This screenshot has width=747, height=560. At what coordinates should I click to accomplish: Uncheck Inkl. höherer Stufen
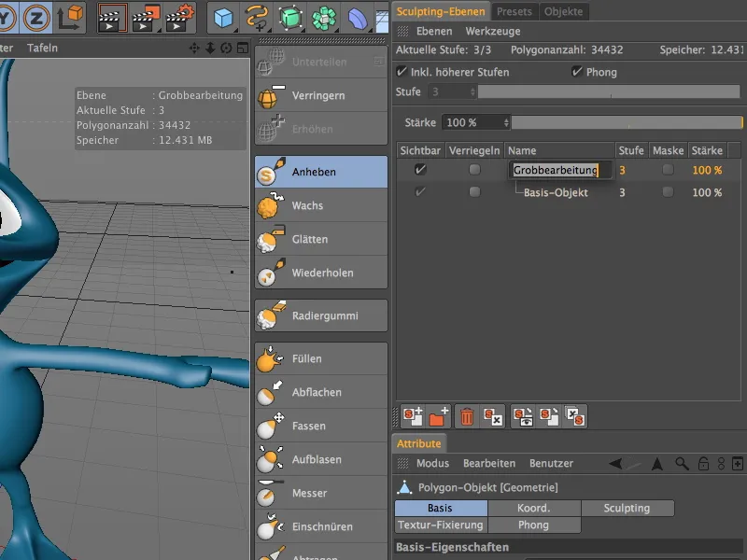pos(401,72)
